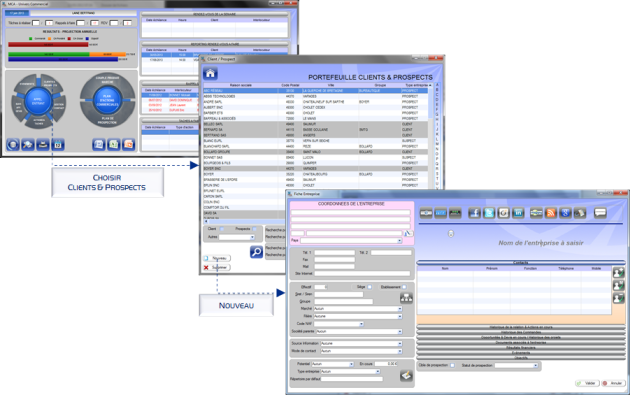630x395 pixels.
Task: Expand Historique des Commandes bar
Action: click(x=521, y=332)
